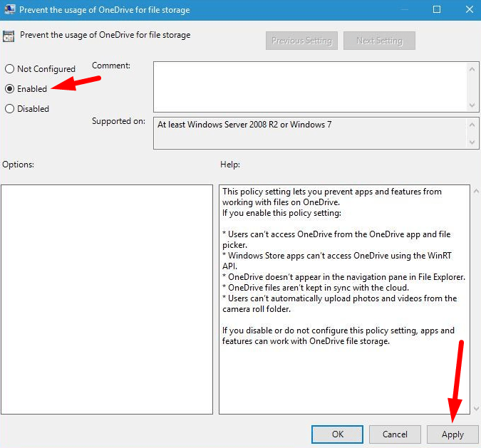Confirm with the OK button
The image size is (481, 448).
[x=337, y=434]
